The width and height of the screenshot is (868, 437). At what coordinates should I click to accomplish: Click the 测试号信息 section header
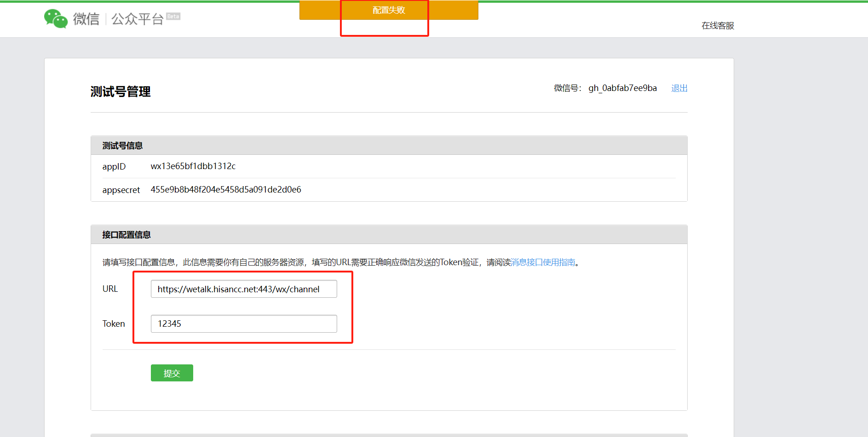click(389, 146)
